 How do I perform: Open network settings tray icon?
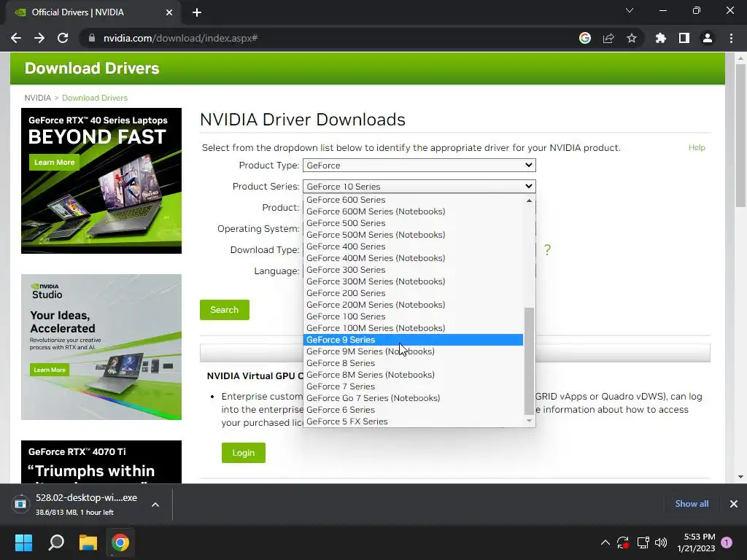click(643, 542)
